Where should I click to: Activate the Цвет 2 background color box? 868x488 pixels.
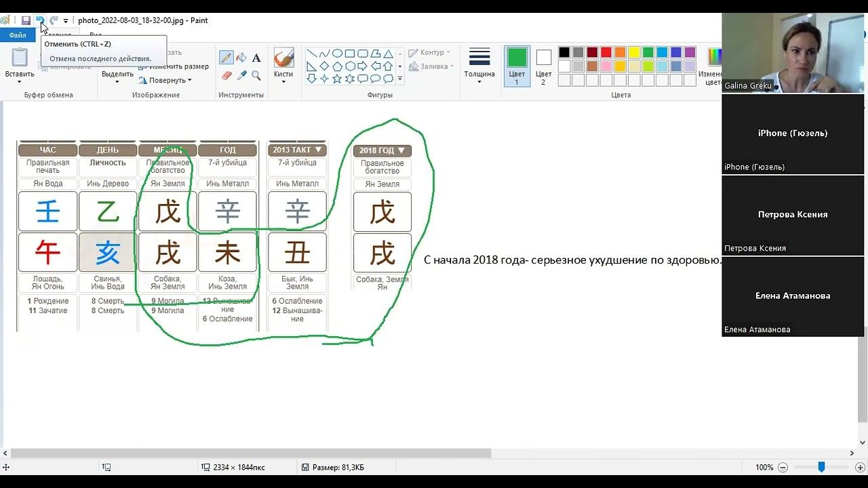click(x=543, y=66)
